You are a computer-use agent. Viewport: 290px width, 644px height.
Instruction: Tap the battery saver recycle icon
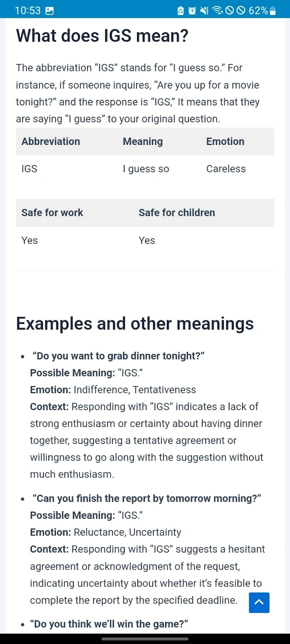[180, 11]
